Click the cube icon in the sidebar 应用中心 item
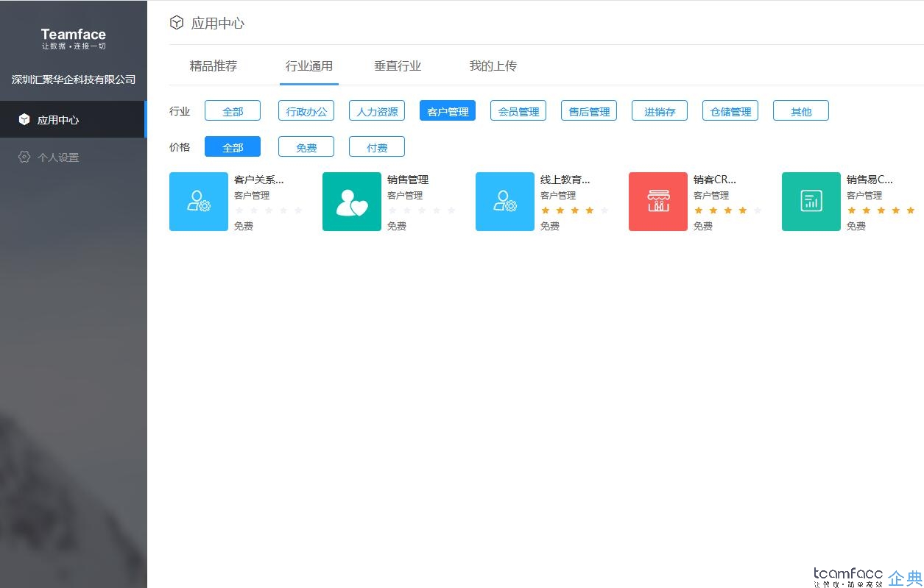 click(x=24, y=119)
